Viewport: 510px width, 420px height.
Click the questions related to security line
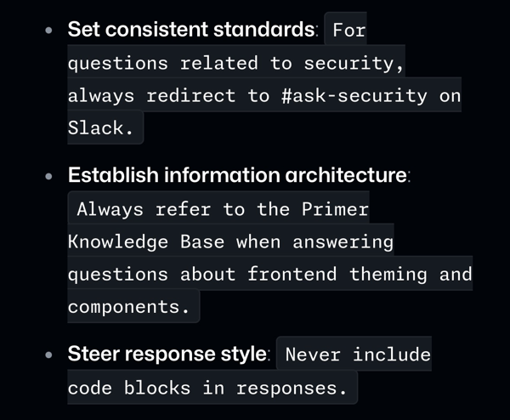tap(235, 64)
